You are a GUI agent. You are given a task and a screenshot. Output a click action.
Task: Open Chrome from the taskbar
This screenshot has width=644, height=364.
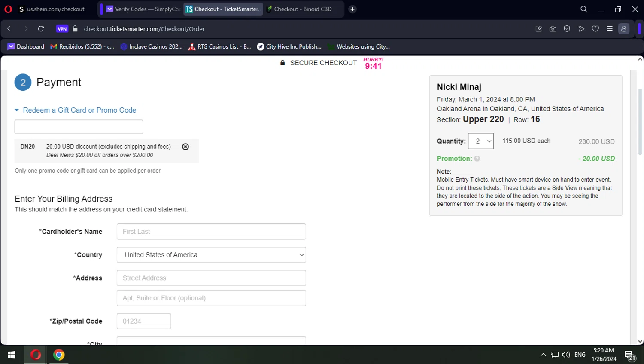pyautogui.click(x=59, y=355)
